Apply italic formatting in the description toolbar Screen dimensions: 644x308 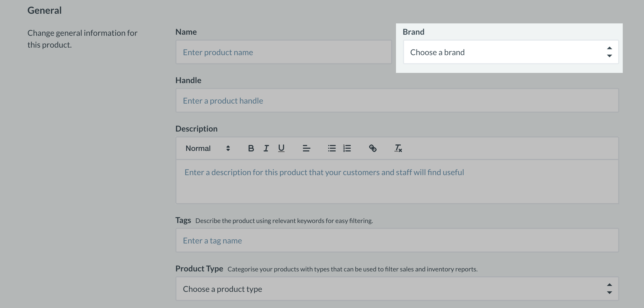coord(266,148)
